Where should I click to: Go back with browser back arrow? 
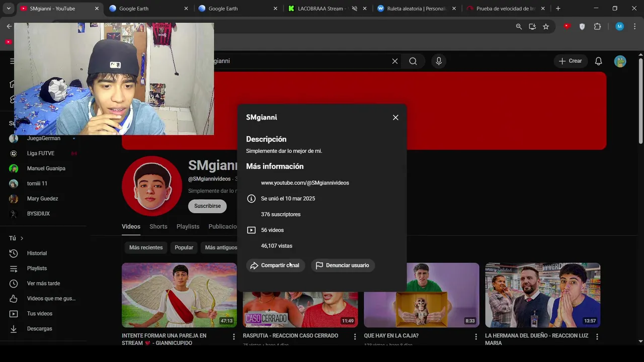click(9, 26)
